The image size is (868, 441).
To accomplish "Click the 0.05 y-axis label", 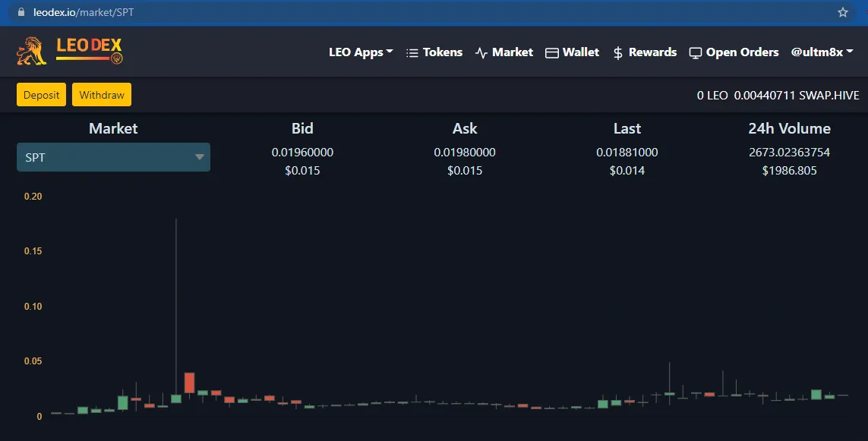I will click(33, 361).
